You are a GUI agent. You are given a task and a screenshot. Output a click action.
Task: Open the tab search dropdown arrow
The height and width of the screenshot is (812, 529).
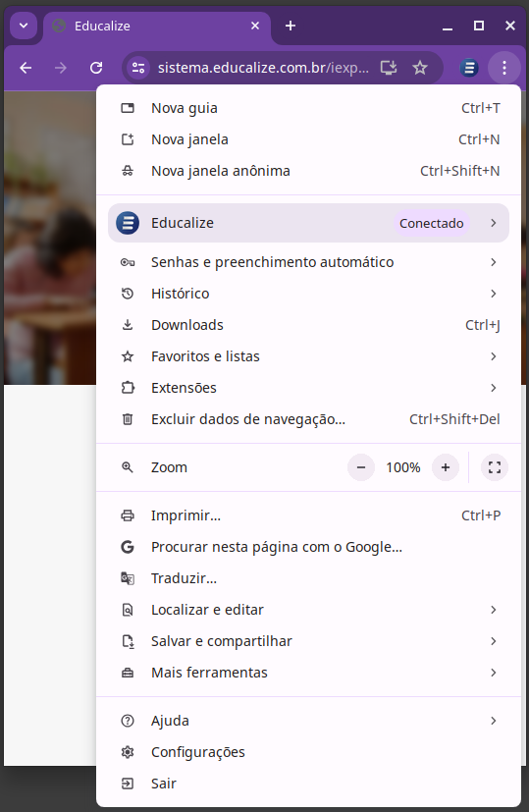coord(24,26)
